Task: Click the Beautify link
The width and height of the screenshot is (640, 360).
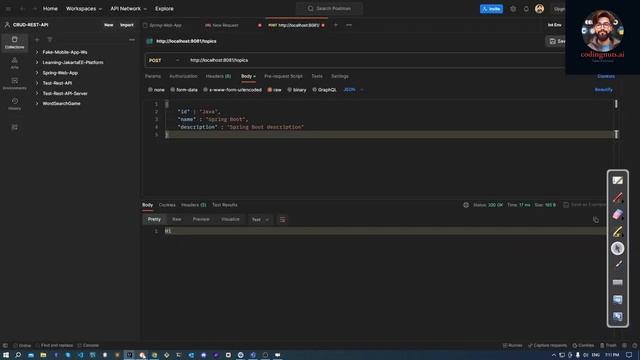Action: (x=603, y=90)
